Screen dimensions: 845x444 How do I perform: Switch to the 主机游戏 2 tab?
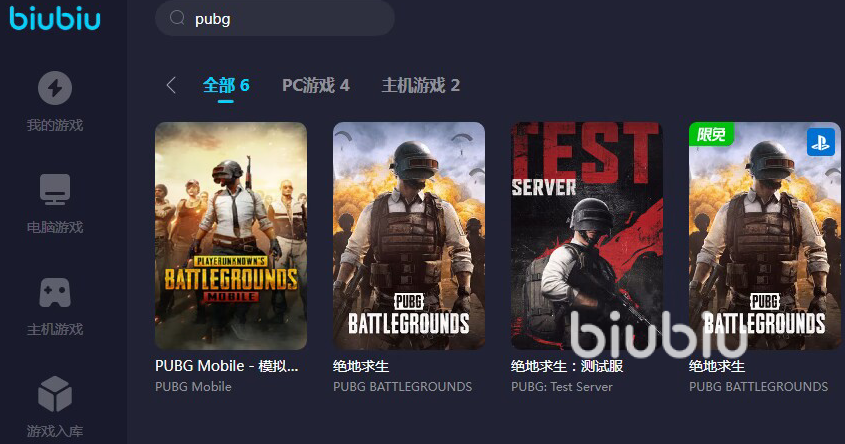(420, 85)
